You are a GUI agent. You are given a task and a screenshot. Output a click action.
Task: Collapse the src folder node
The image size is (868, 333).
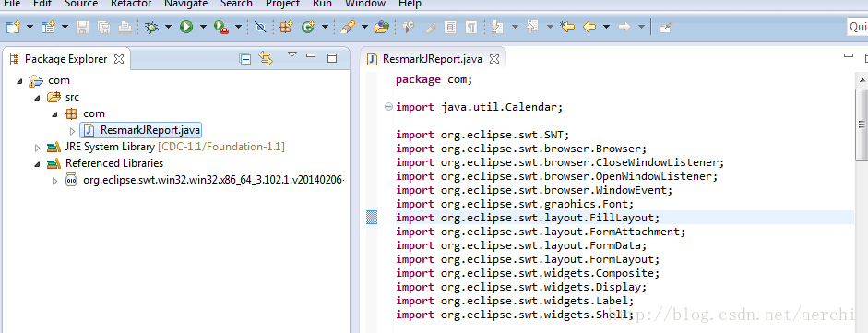[x=38, y=98]
